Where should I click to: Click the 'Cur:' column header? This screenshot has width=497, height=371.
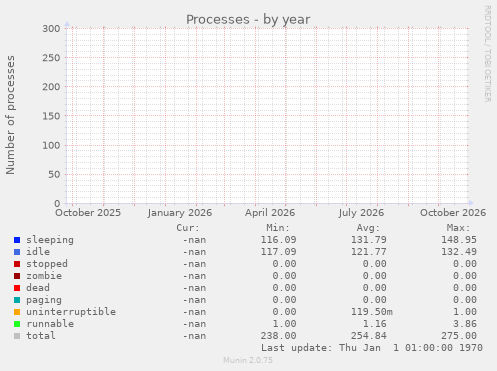tap(188, 228)
